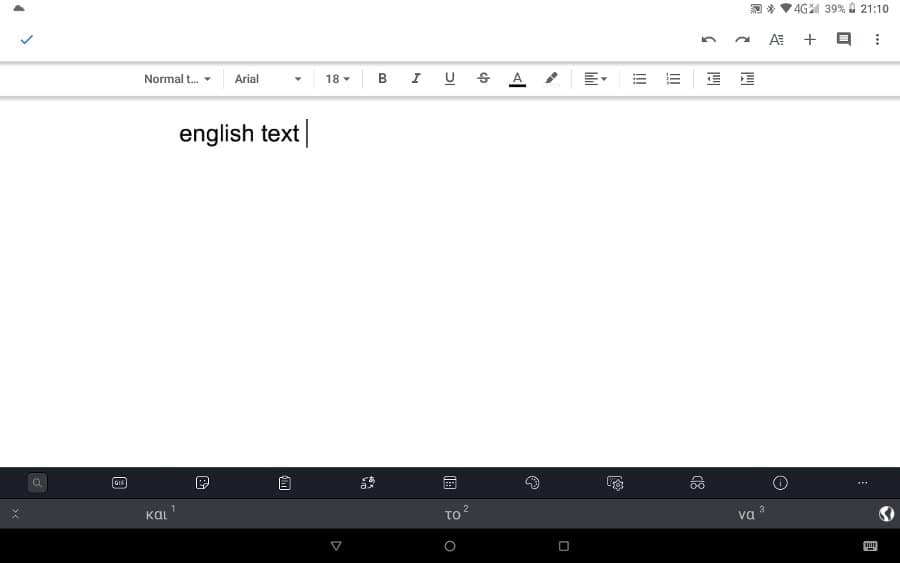Open keyboard themes palette
Image resolution: width=900 pixels, height=563 pixels.
click(532, 483)
